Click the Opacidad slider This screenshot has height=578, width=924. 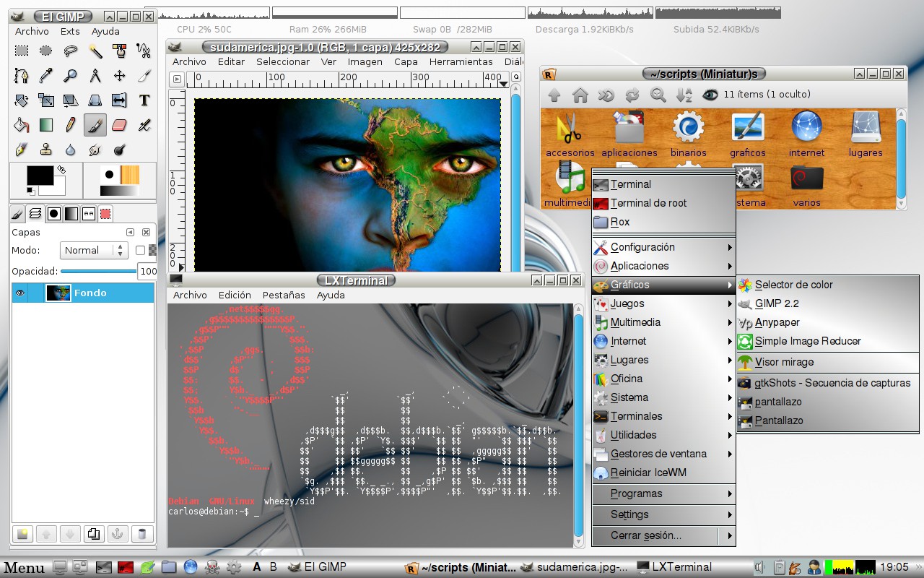click(98, 272)
